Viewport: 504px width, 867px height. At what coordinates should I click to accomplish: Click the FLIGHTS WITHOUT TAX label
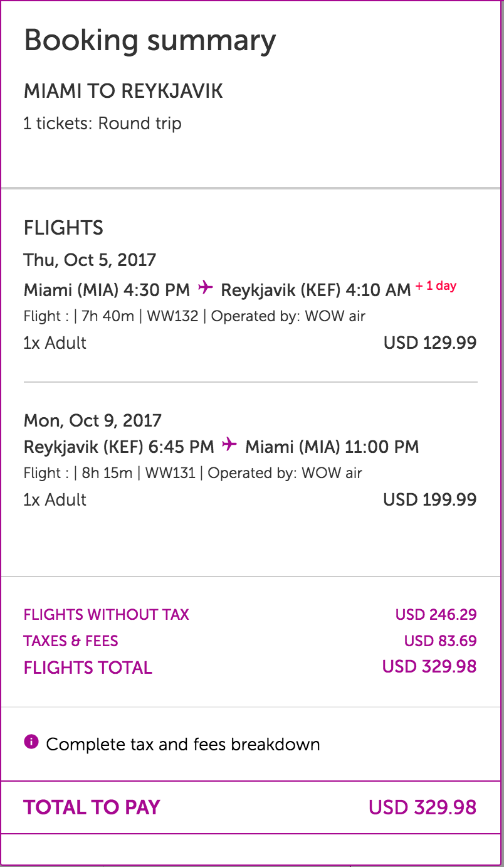pyautogui.click(x=107, y=615)
